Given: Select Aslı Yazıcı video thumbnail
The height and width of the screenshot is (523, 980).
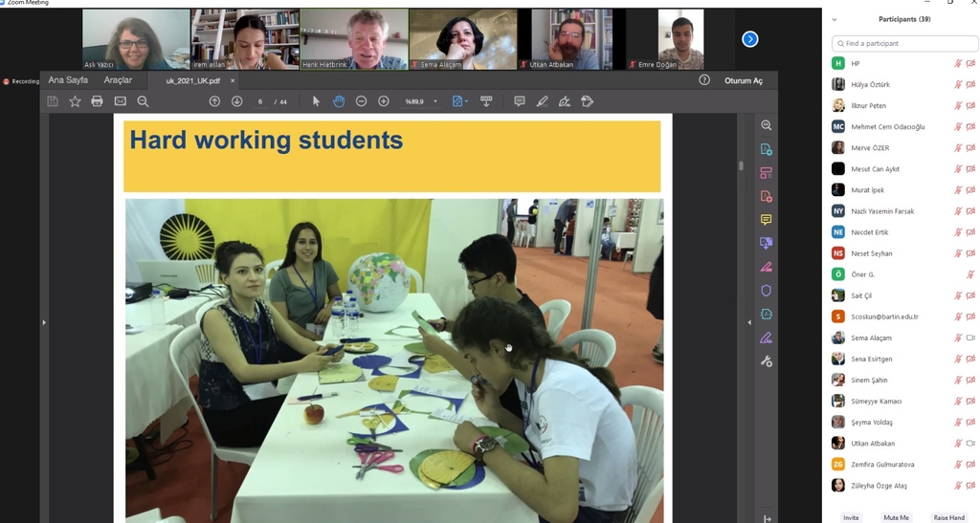Looking at the screenshot, I should [x=136, y=38].
